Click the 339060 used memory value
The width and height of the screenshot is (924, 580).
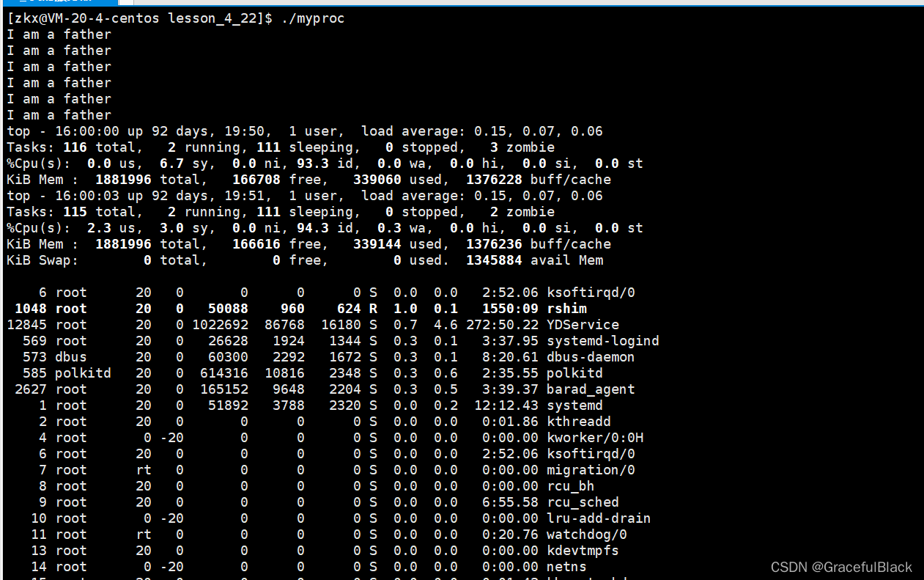click(x=377, y=180)
